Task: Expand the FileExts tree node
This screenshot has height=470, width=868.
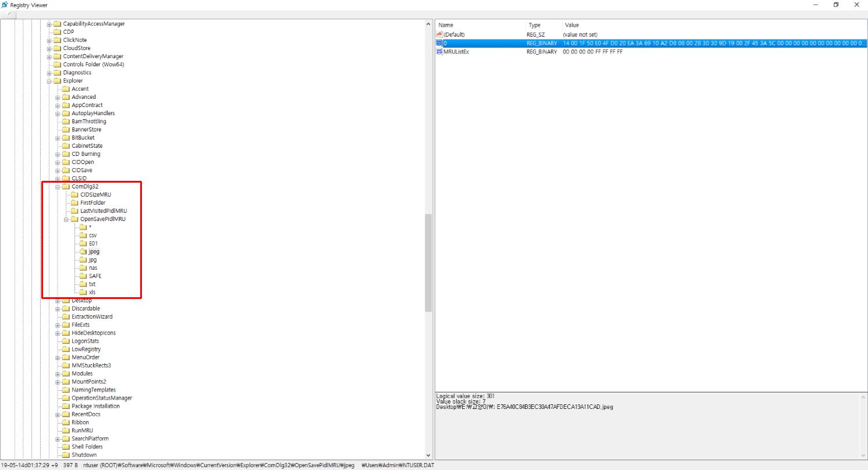Action: 58,325
